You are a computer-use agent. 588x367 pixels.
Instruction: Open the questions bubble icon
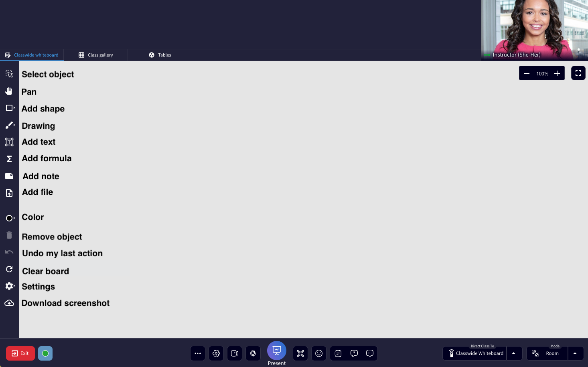[354, 353]
